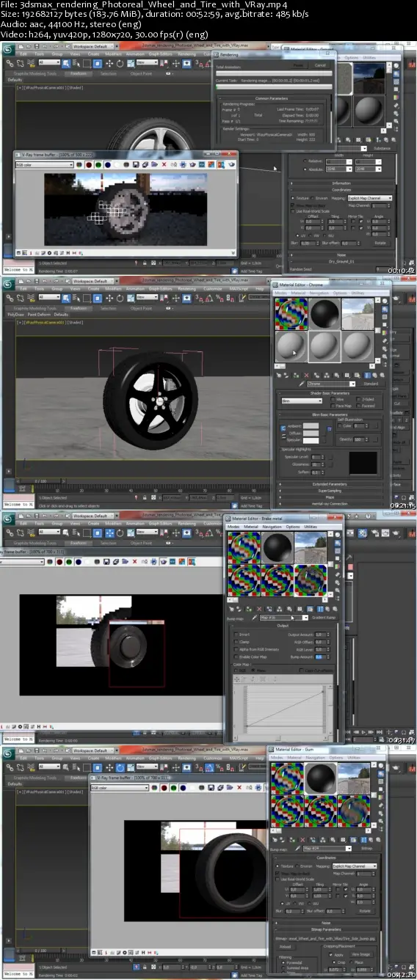Enable Faceted checkbox in Chrome Shader Basic Parameters
The image size is (417, 980).
tap(358, 406)
